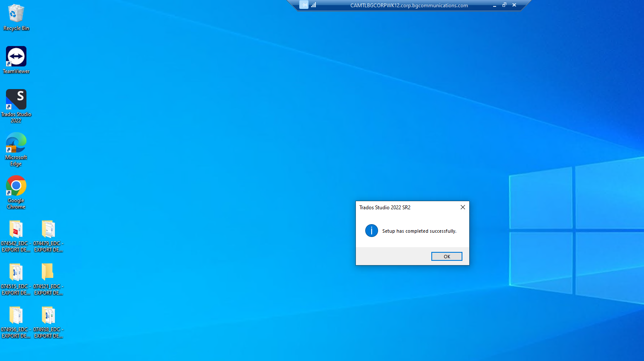Select the 074521_EDC export folder
The height and width of the screenshot is (361, 644).
pos(48,279)
